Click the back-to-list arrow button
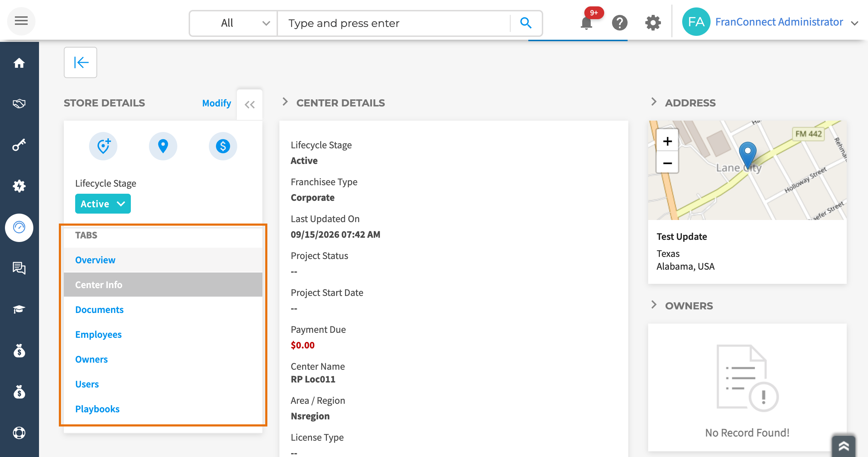 (x=80, y=62)
